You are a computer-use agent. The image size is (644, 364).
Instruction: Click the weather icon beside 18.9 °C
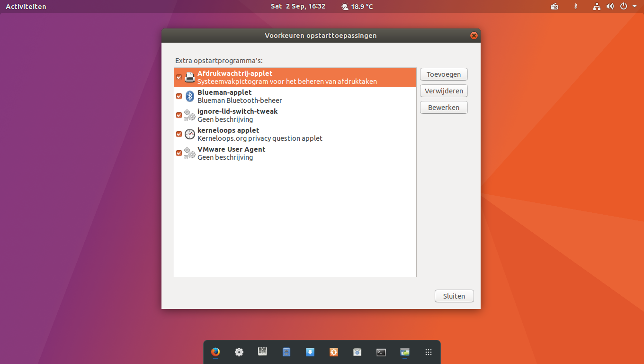point(345,7)
